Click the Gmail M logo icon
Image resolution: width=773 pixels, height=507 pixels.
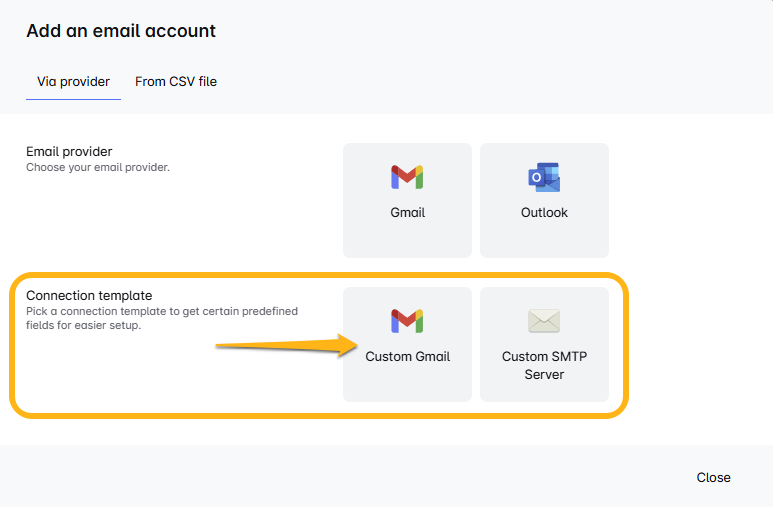coord(407,178)
